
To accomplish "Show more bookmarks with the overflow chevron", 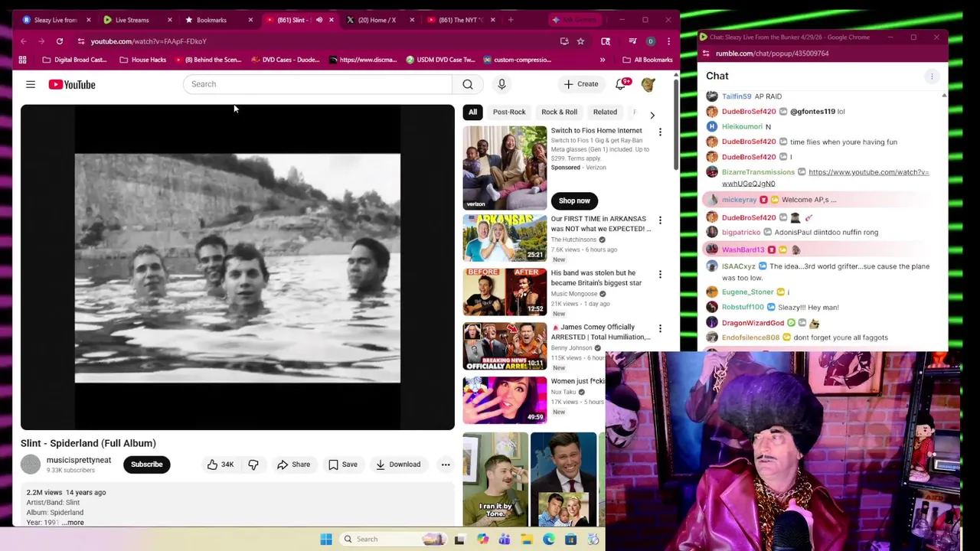I will [x=603, y=60].
